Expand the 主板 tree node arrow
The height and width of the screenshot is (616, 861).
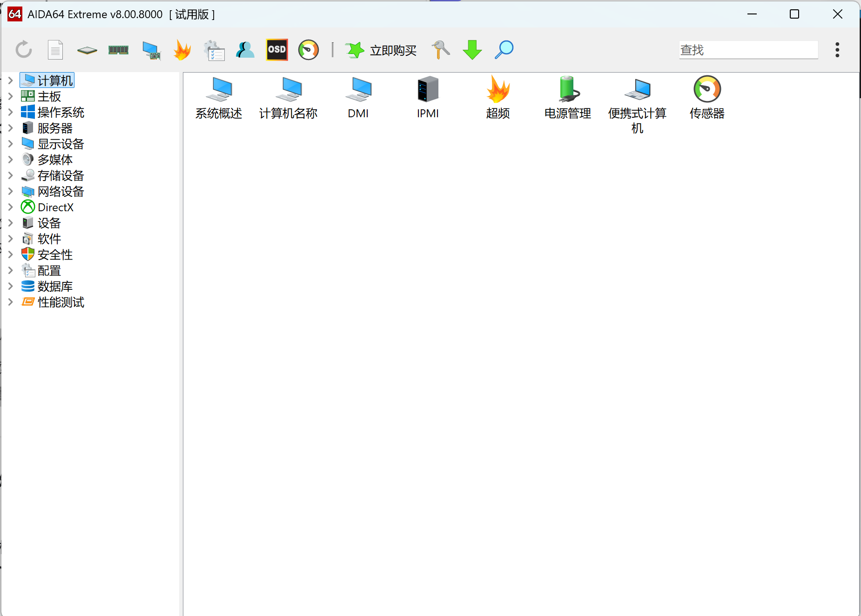pyautogui.click(x=10, y=96)
